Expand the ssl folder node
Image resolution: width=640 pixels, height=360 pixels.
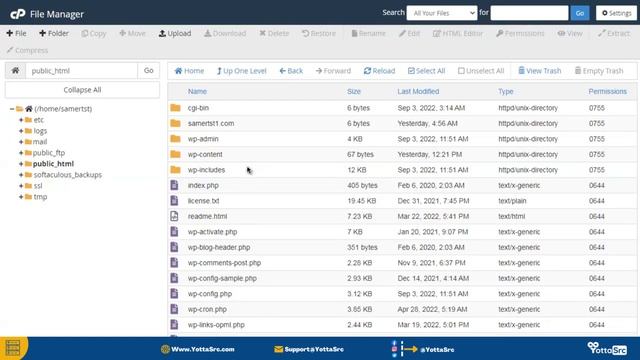[x=21, y=186]
